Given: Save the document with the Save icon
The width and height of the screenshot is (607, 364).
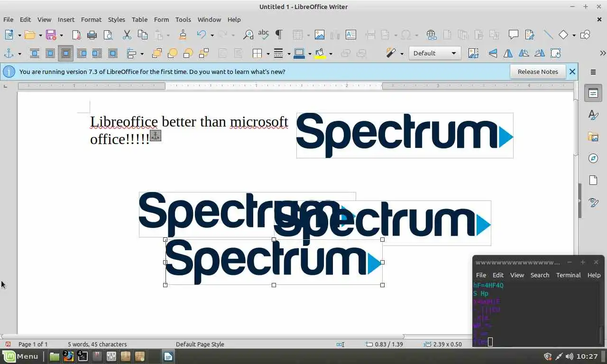Looking at the screenshot, I should [x=51, y=35].
